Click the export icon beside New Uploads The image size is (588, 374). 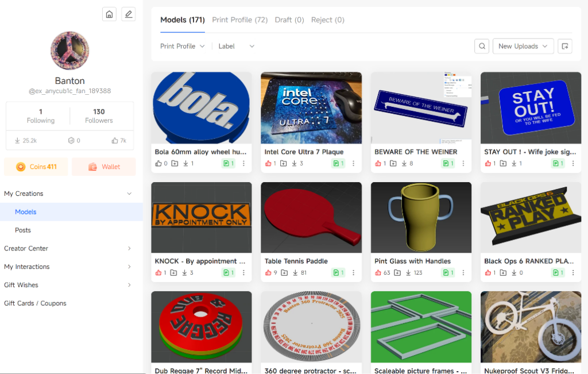pyautogui.click(x=565, y=46)
